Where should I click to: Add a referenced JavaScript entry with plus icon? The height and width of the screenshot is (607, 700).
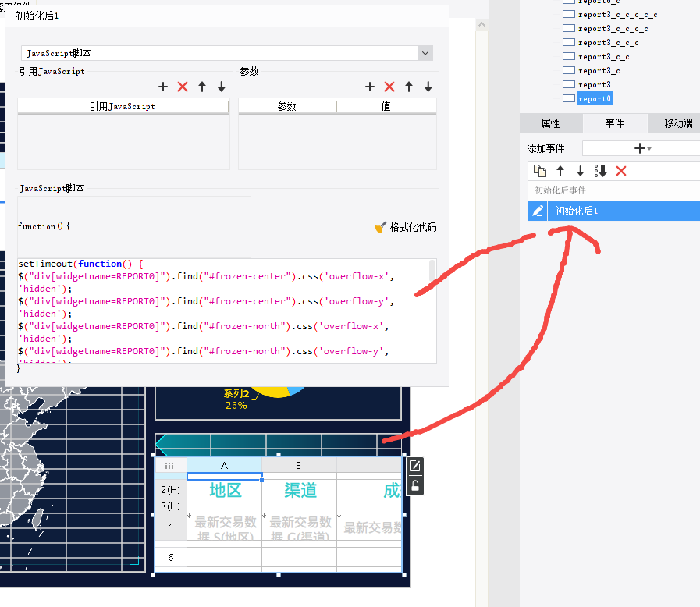tap(163, 87)
